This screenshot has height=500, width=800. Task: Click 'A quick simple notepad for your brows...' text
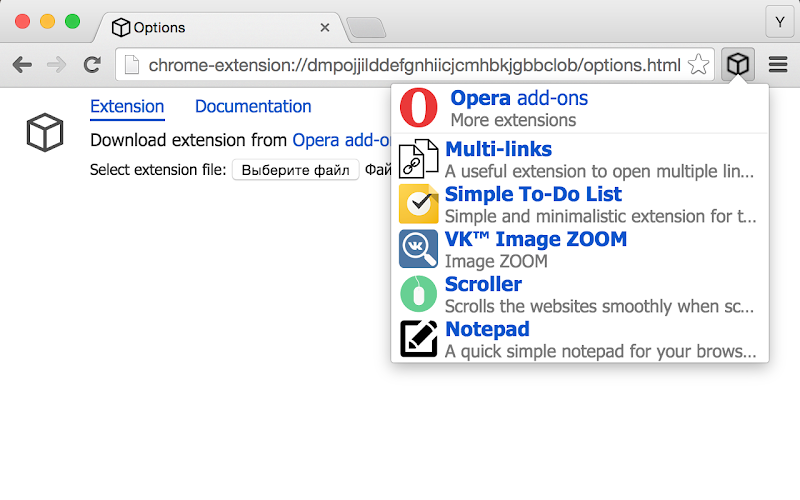click(601, 351)
